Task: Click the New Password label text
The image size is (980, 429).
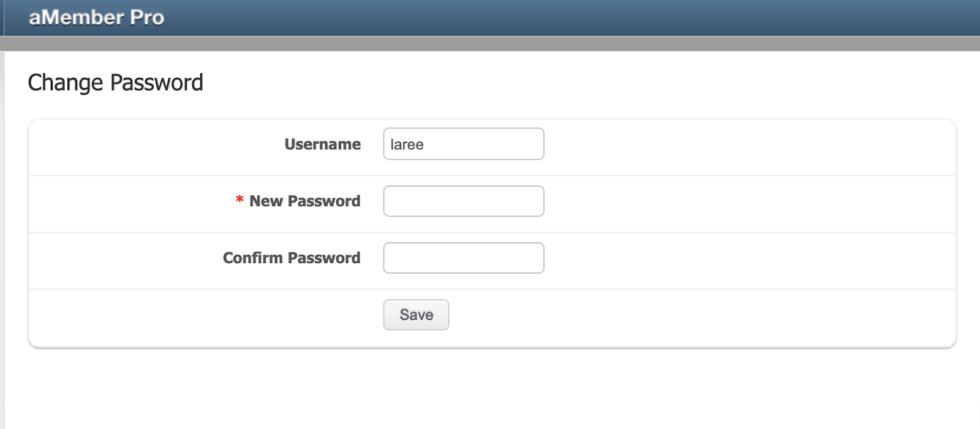Action: click(x=304, y=201)
